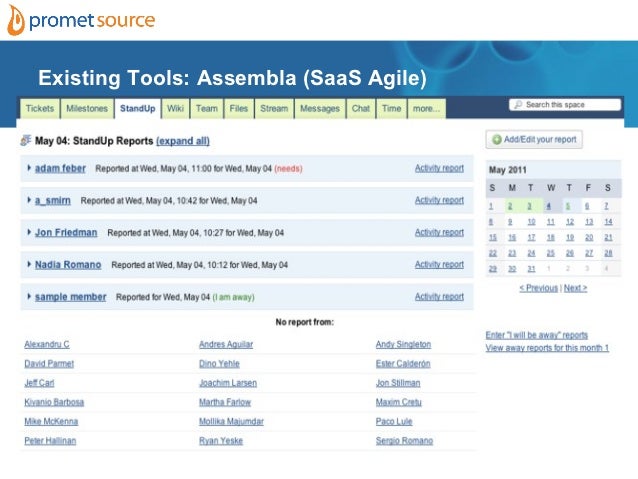Open Activity report for Nadia Romano
This screenshot has width=638, height=479.
coord(439,265)
